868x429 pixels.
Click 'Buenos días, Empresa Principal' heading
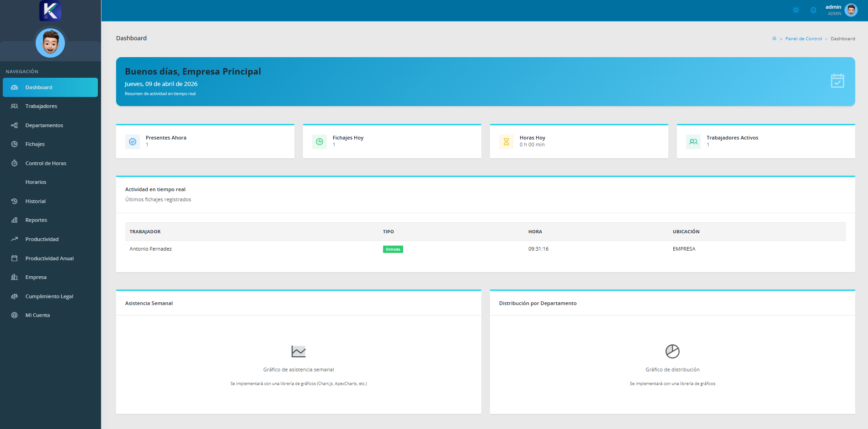coord(193,71)
